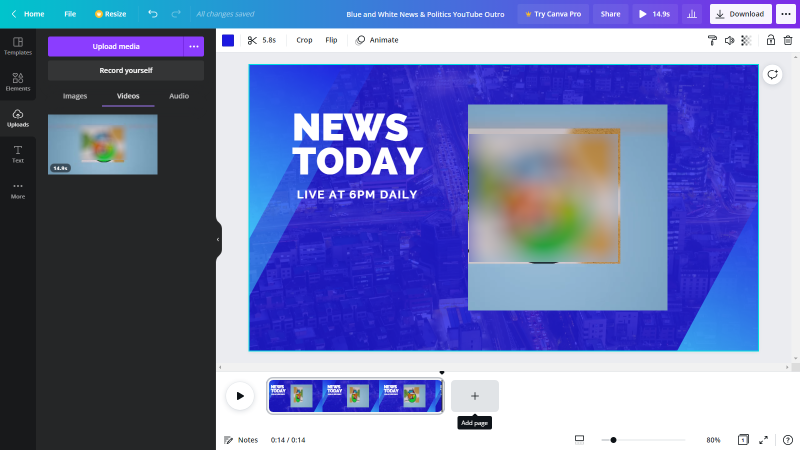Screen dimensions: 800x450
Task: Select the uploaded 14.9s video thumbnail
Action: coord(103,144)
